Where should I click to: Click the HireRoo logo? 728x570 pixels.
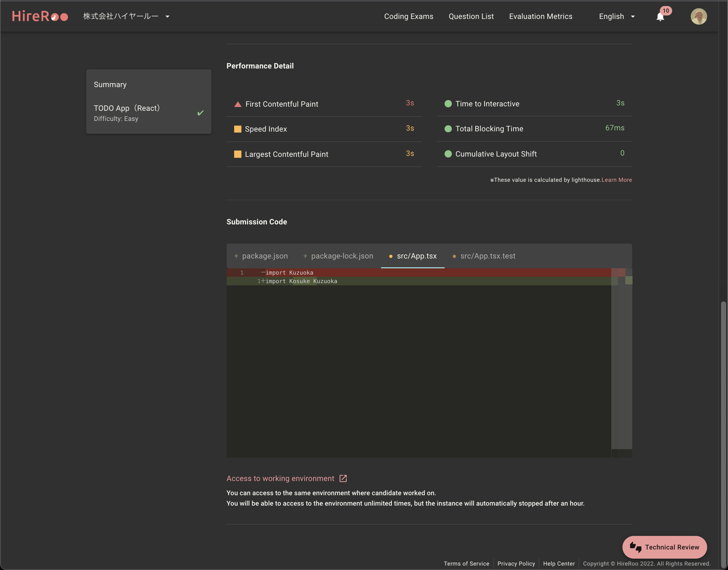coord(40,16)
